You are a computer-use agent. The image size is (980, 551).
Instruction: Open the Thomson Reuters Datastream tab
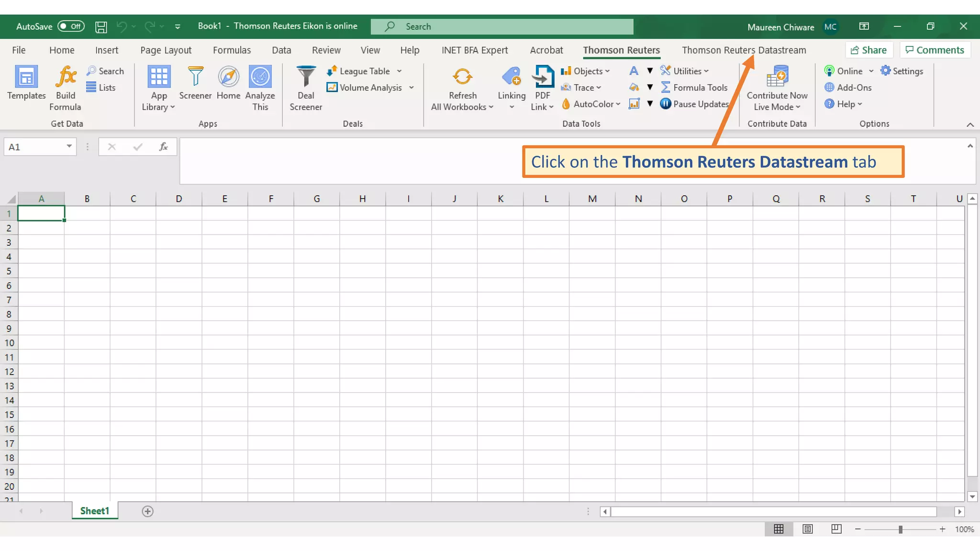coord(744,50)
